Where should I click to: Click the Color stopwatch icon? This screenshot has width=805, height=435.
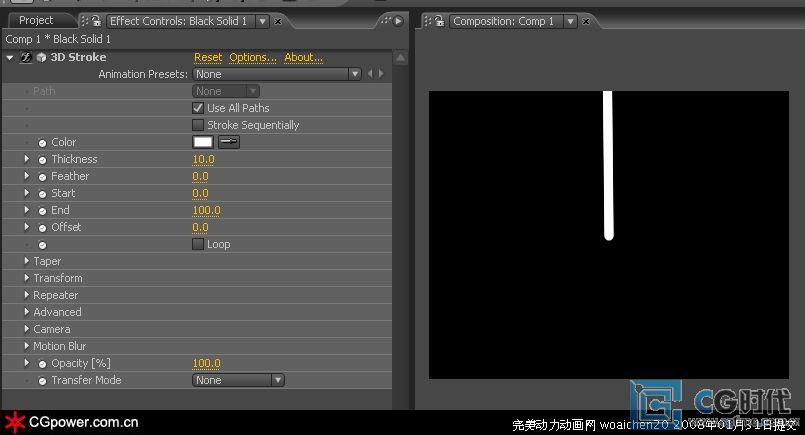click(x=42, y=143)
